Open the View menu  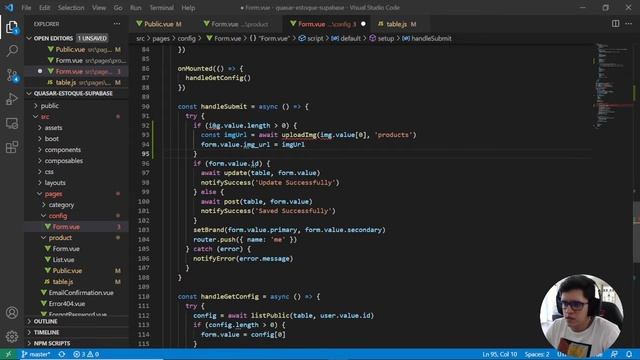pyautogui.click(x=99, y=8)
